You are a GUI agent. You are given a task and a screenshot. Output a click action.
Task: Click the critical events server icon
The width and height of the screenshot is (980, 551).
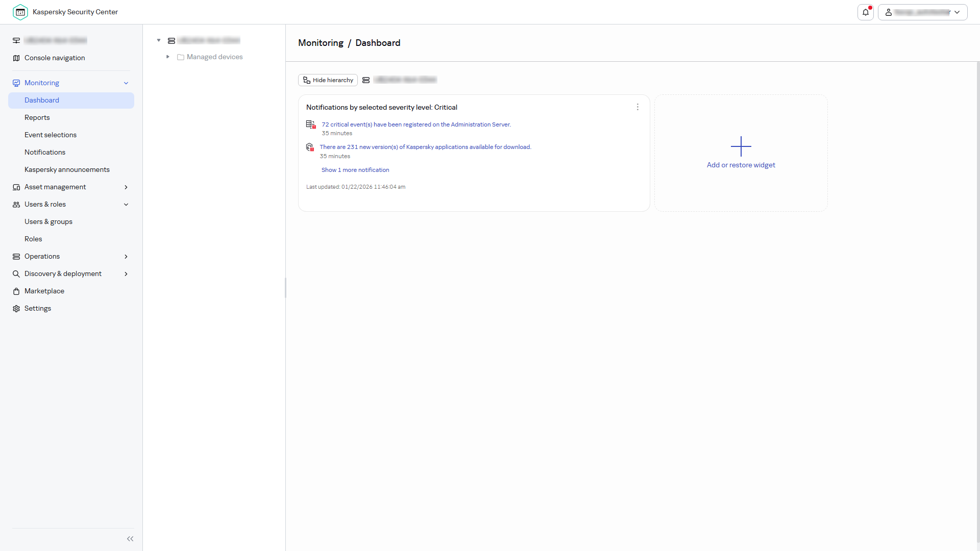310,124
